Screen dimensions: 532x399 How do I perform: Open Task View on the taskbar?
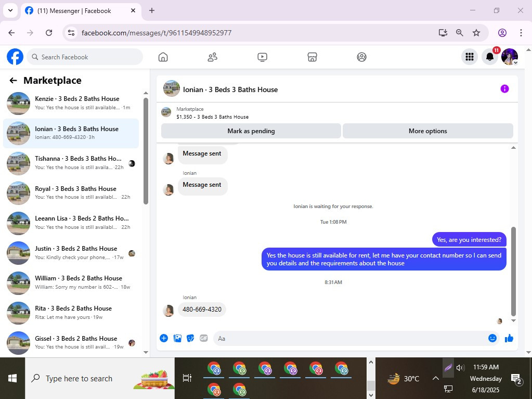[187, 378]
